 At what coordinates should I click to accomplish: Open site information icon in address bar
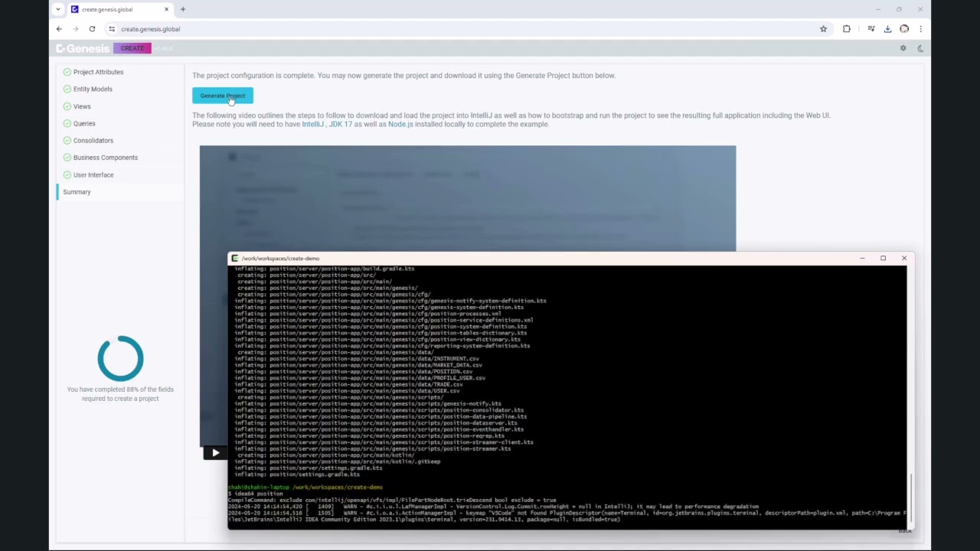[x=112, y=29]
